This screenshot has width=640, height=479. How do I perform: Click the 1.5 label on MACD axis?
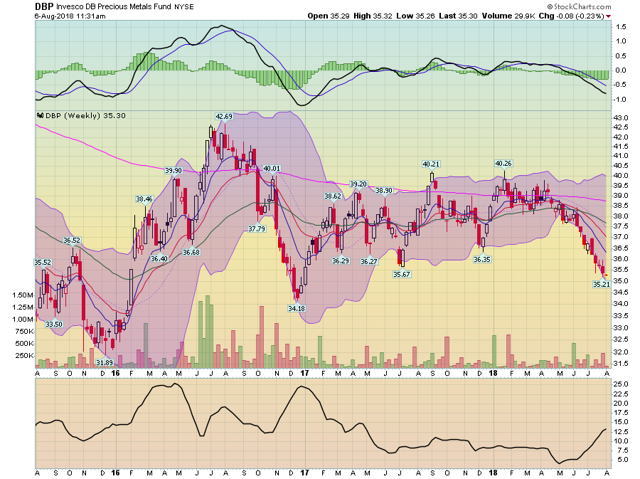coord(621,27)
